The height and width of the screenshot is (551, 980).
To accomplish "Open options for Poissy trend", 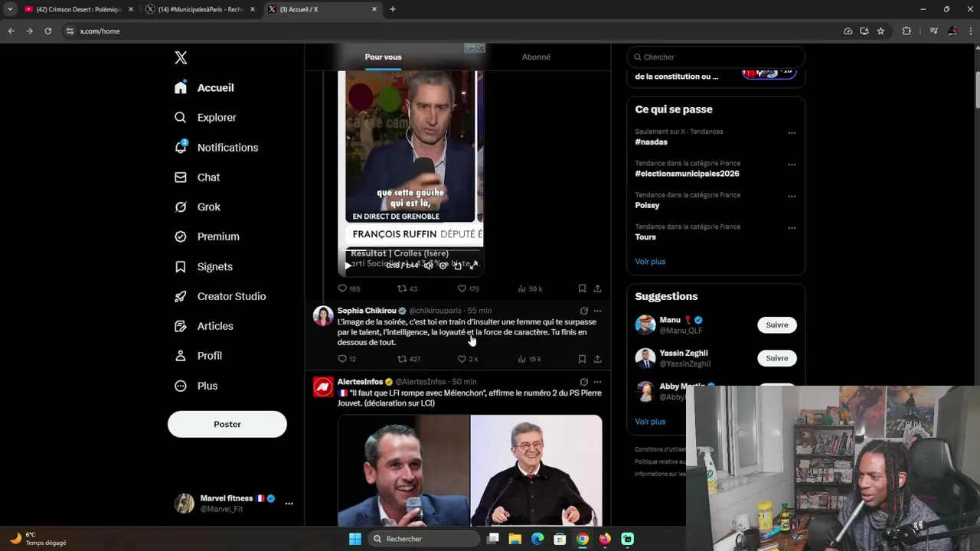I will pyautogui.click(x=792, y=196).
